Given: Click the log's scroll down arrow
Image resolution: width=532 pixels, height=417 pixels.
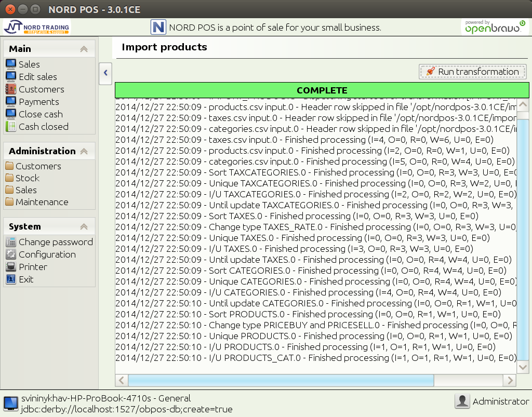Looking at the screenshot, I should [523, 368].
